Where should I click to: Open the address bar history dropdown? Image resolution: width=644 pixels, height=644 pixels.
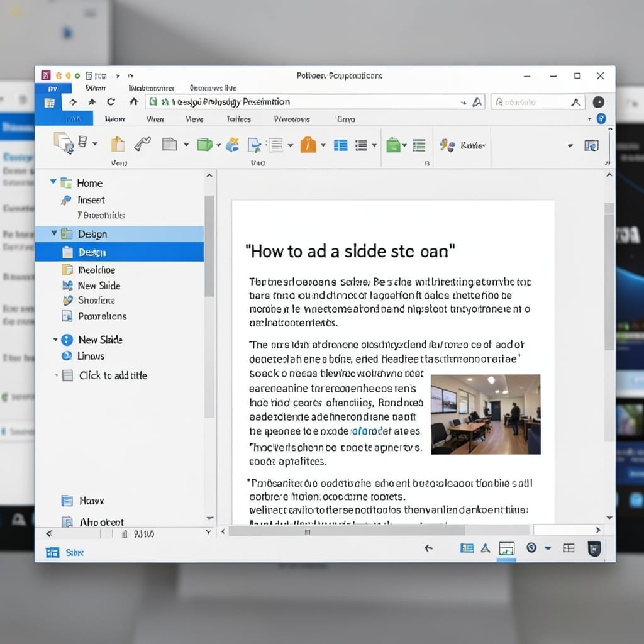[x=464, y=103]
